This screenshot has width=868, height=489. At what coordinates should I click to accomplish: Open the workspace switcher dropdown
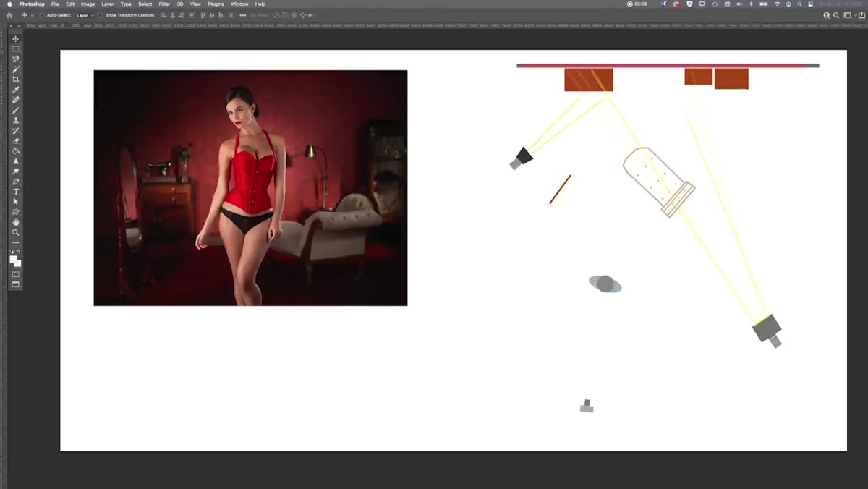[x=849, y=15]
